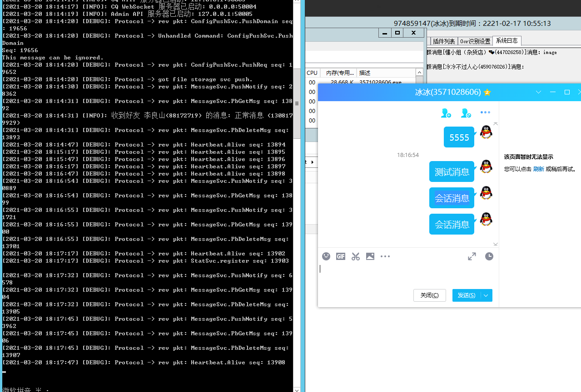Click the penguin avatar beside 测试消息
The height and width of the screenshot is (392, 581).
[x=486, y=167]
